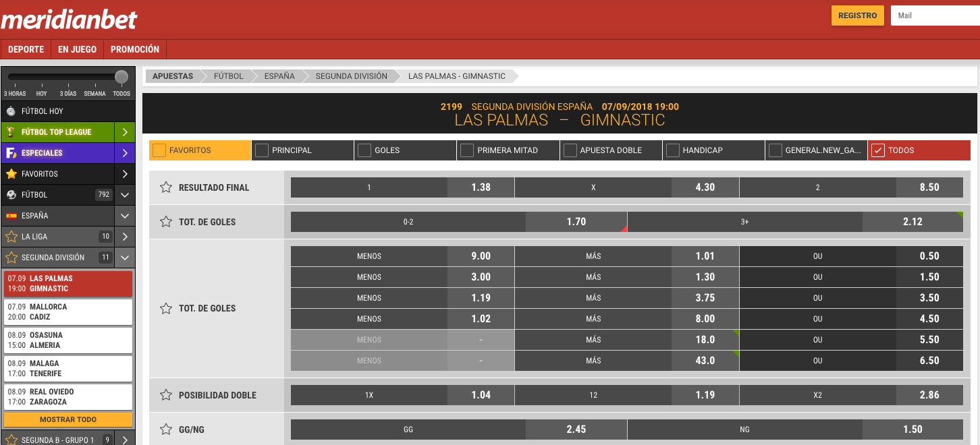Collapse the Segunda División chevron
980x445 pixels.
[125, 258]
